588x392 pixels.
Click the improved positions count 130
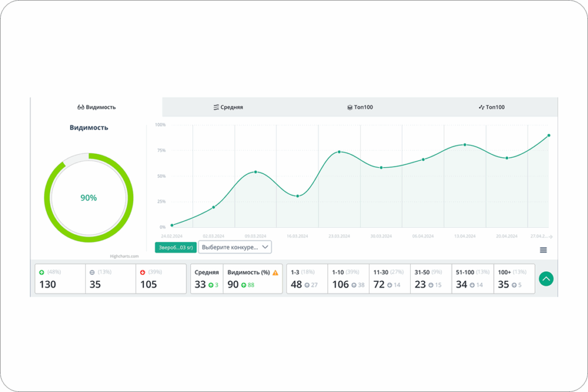point(48,285)
